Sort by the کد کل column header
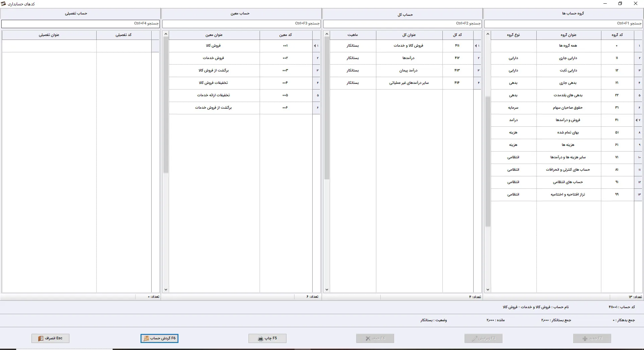The width and height of the screenshot is (644, 350). (458, 35)
